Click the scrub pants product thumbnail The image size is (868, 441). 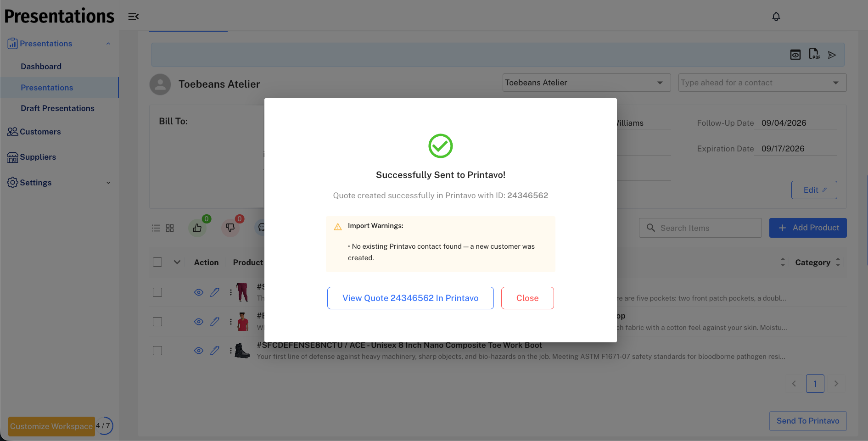pos(242,292)
